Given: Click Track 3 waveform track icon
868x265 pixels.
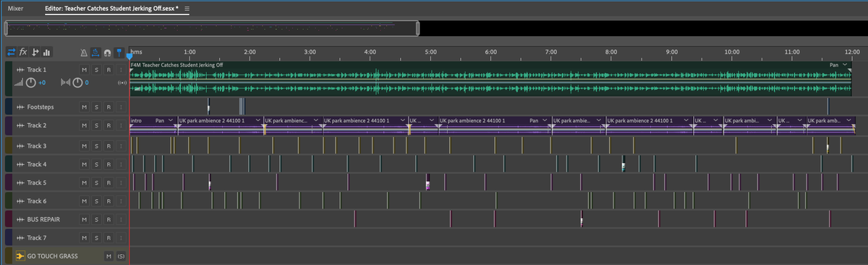Looking at the screenshot, I should click(x=20, y=146).
